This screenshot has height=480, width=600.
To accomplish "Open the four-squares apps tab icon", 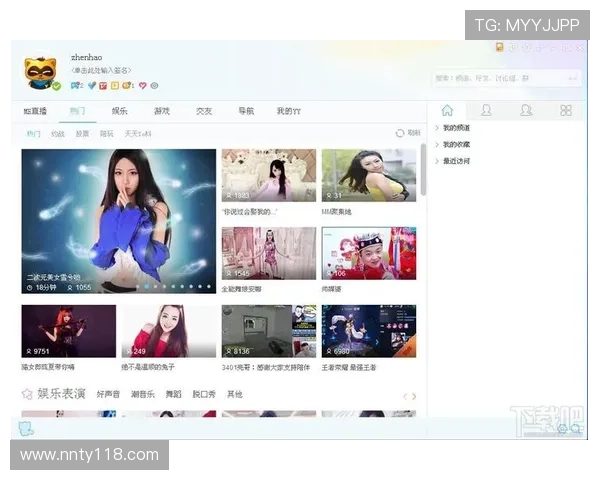I will pos(566,111).
